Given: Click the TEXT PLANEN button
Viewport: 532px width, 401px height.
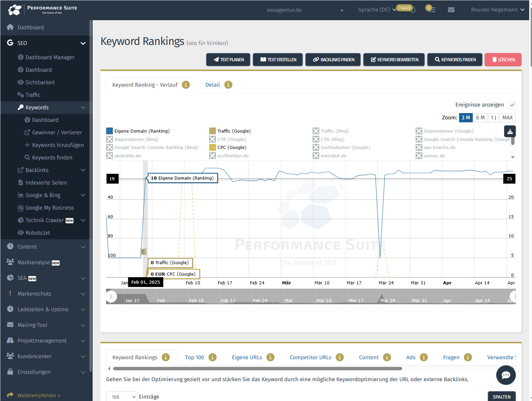Looking at the screenshot, I should click(228, 60).
